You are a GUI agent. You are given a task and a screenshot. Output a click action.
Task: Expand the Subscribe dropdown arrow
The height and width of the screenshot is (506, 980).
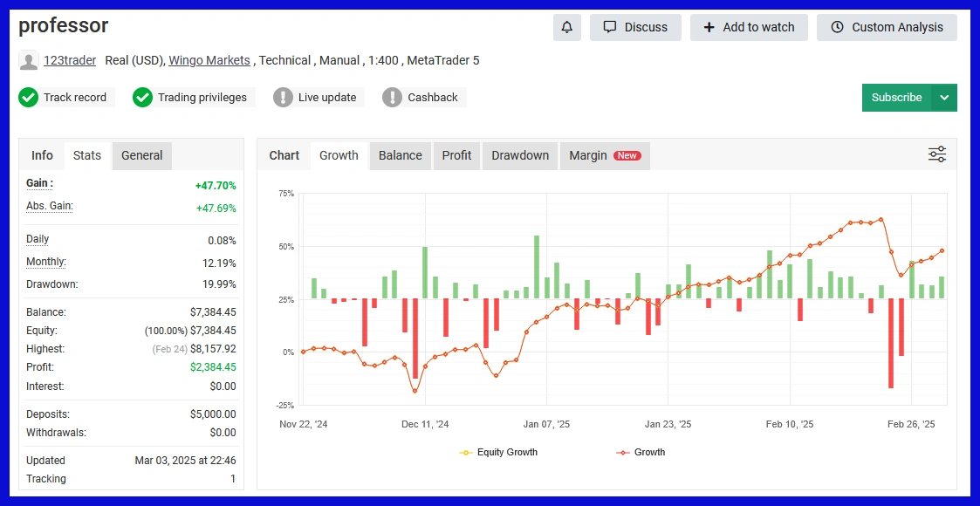pos(944,98)
